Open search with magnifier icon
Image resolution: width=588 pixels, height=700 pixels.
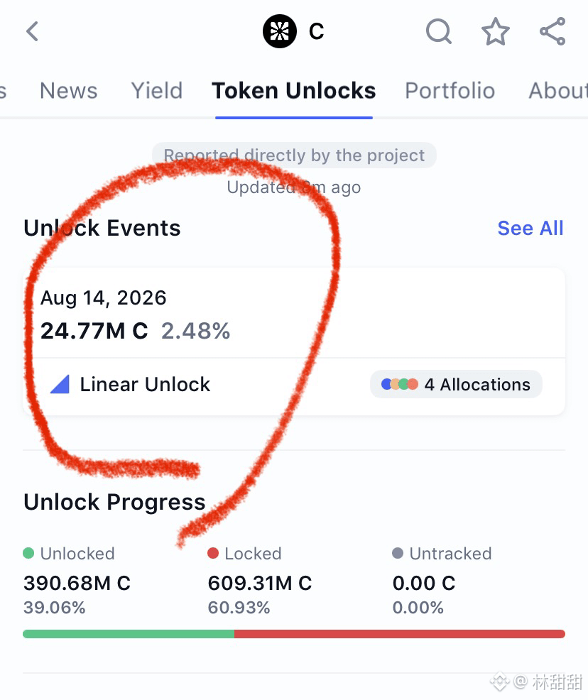pyautogui.click(x=438, y=31)
